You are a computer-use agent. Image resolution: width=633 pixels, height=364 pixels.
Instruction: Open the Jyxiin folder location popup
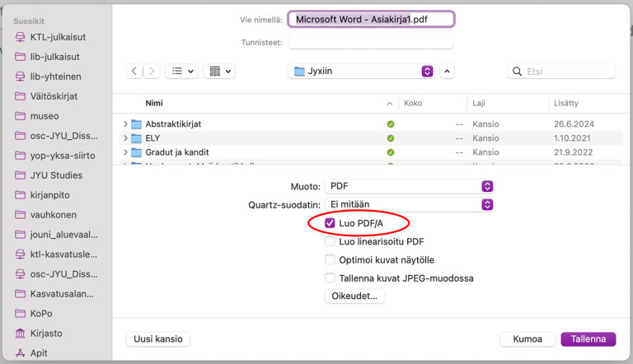(x=361, y=72)
